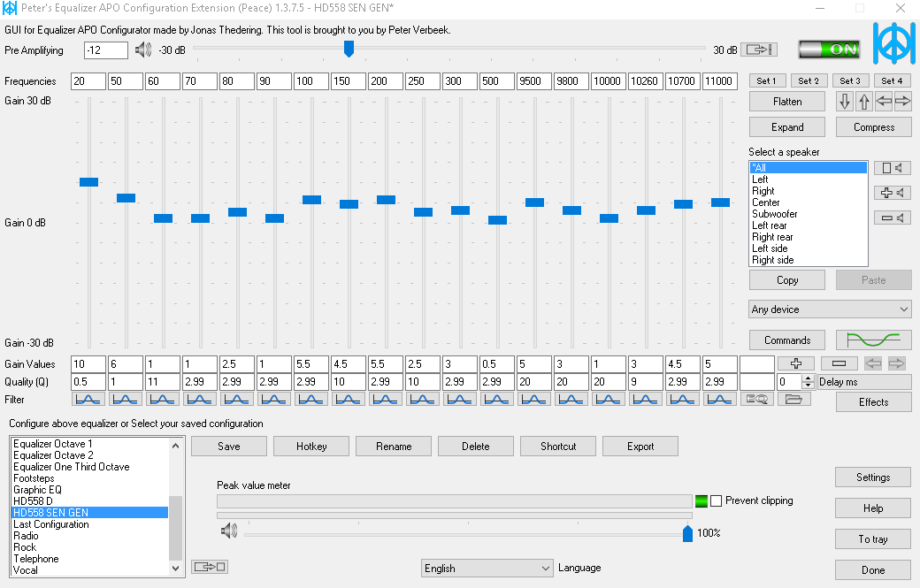Change filter type for 9500 Hz band

coord(533,400)
